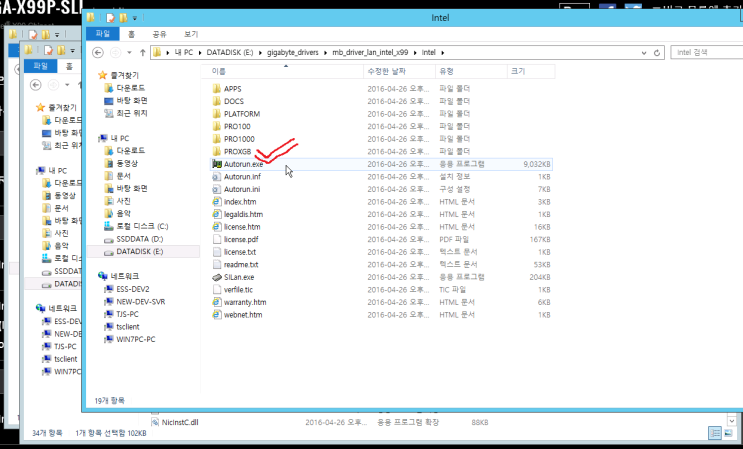Click the SILan.exe application icon
Image resolution: width=743 pixels, height=449 pixels.
(217, 277)
